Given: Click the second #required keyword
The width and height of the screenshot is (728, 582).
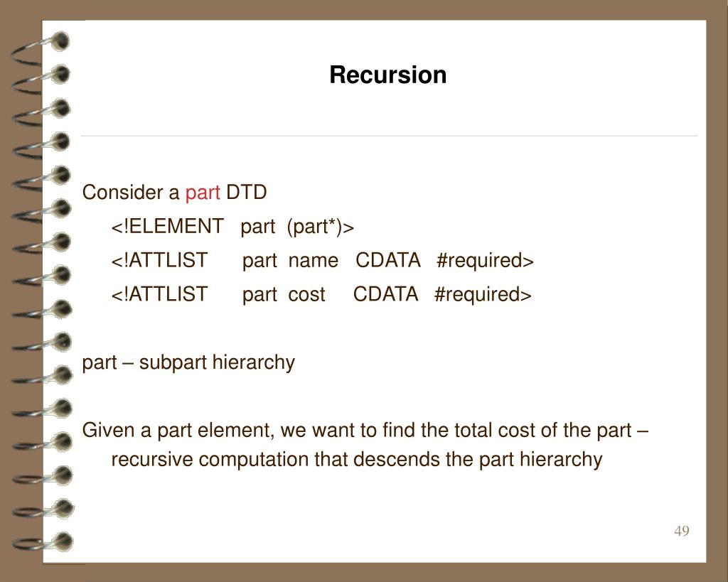Looking at the screenshot, I should tap(483, 295).
